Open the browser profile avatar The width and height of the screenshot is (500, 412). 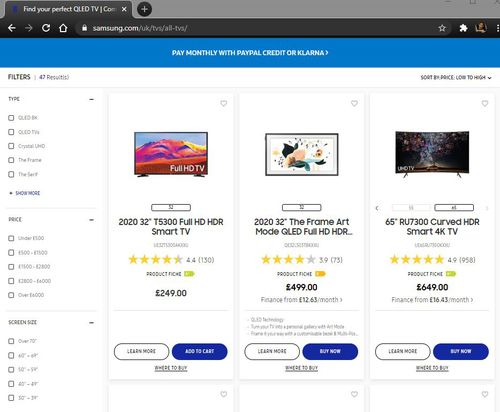tap(480, 28)
